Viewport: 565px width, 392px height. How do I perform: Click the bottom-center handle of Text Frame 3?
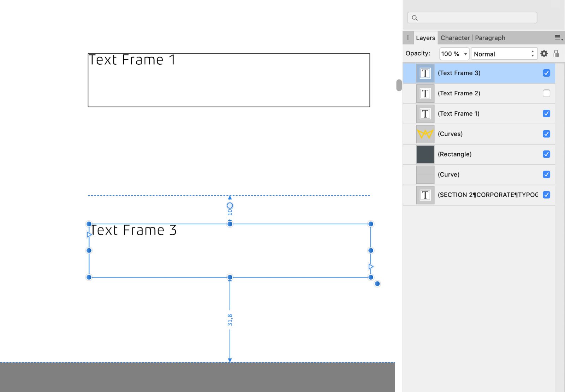(x=230, y=277)
